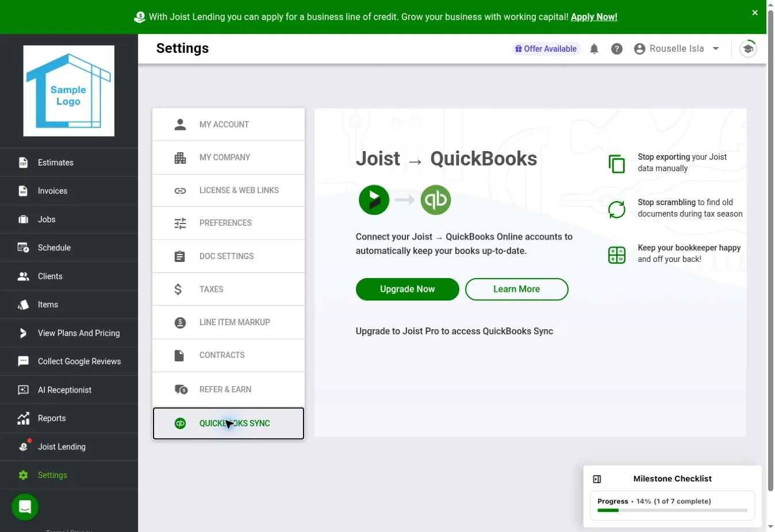The image size is (775, 532).
Task: Click the graduation cap onboarding icon
Action: (x=748, y=49)
